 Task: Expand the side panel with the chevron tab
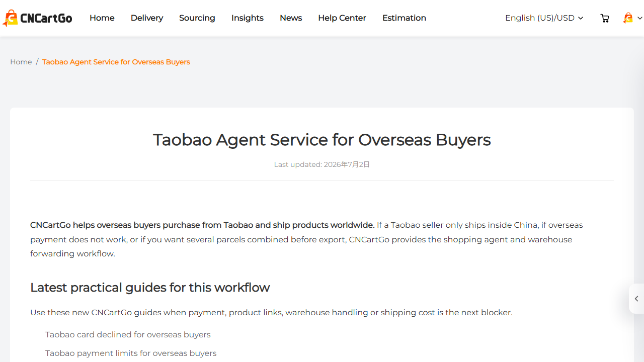point(636,299)
